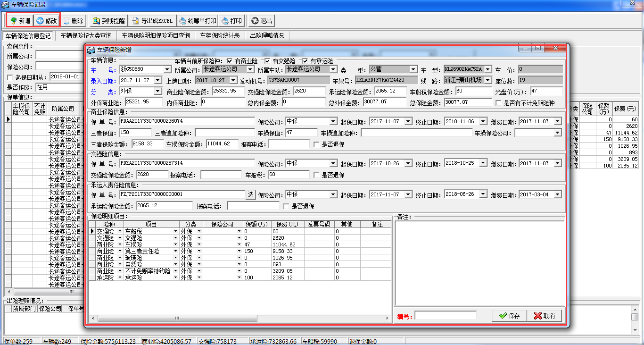Click the 承运险 保单号 input field
The height and width of the screenshot is (345, 644).
182,194
